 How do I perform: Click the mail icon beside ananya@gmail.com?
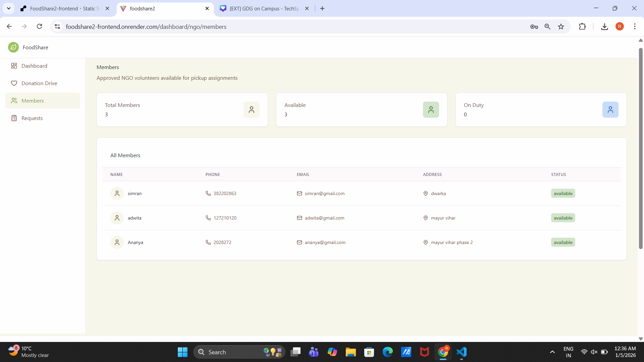(x=299, y=242)
